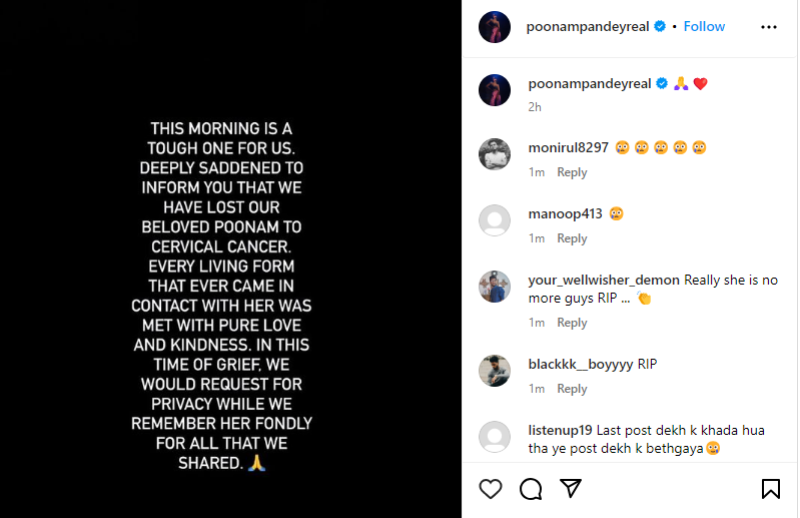Viewport: 800px width, 518px height.
Task: Open poonampandeyreal profile picture in header
Action: (x=495, y=27)
